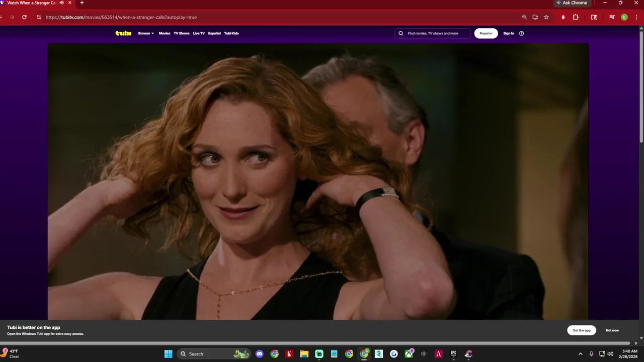
Task: Open a new tab with the plus icon
Action: (82, 3)
